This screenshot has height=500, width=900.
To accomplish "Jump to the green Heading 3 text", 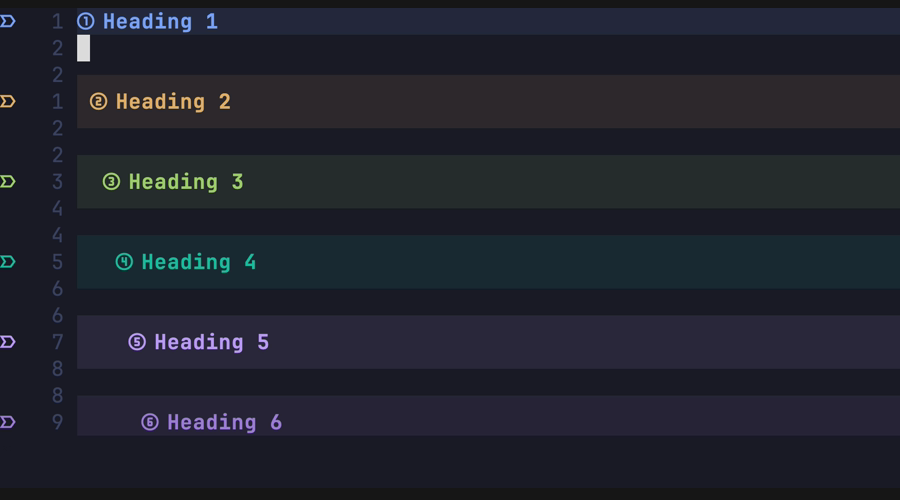I will click(x=186, y=182).
